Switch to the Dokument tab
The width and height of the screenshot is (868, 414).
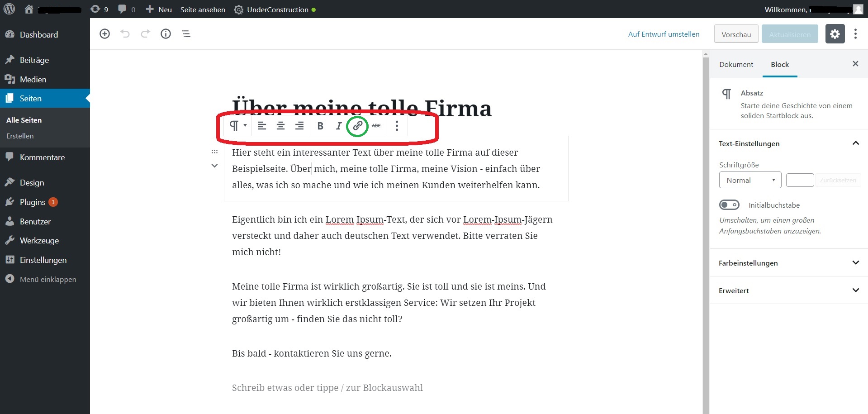point(736,64)
